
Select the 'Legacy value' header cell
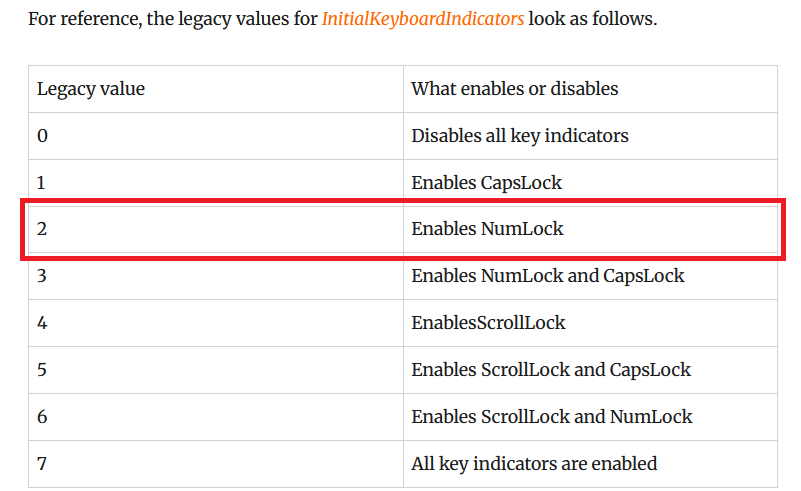(216, 89)
